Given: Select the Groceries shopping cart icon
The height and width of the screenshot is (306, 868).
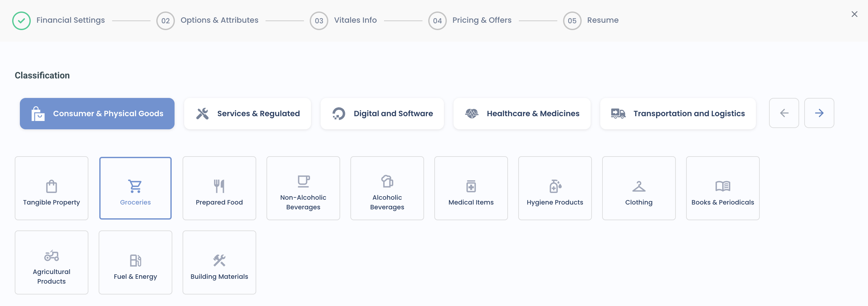Looking at the screenshot, I should tap(135, 186).
